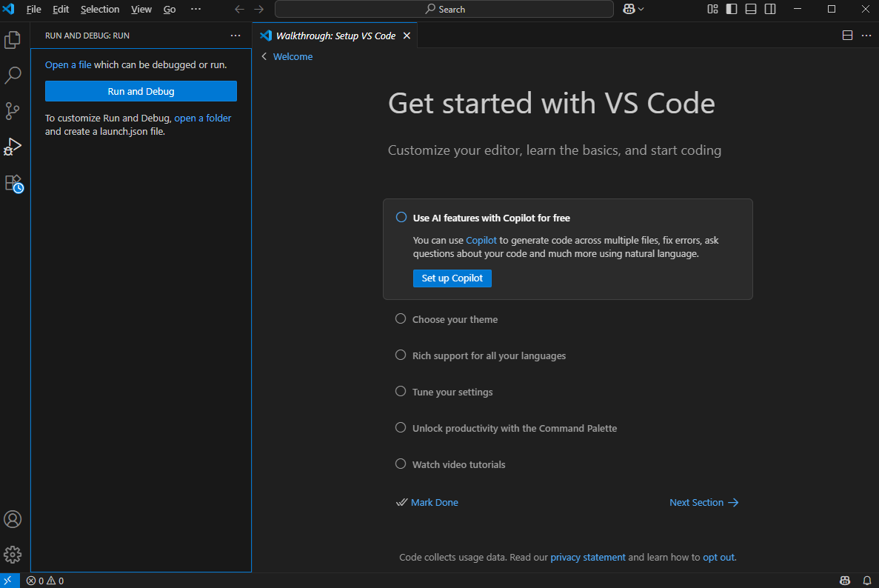Image resolution: width=879 pixels, height=588 pixels.
Task: Open the View menu
Action: tap(141, 9)
